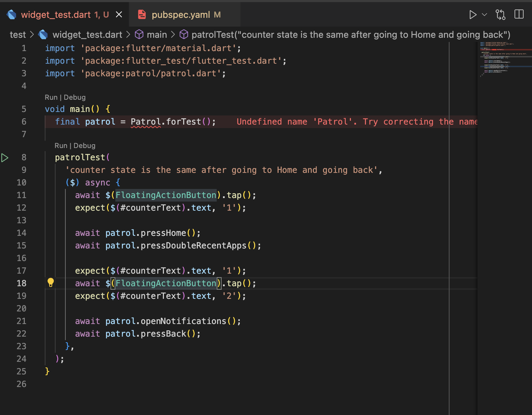Click the Dart icon in breadcrumb bar
532x415 pixels.
(x=43, y=34)
